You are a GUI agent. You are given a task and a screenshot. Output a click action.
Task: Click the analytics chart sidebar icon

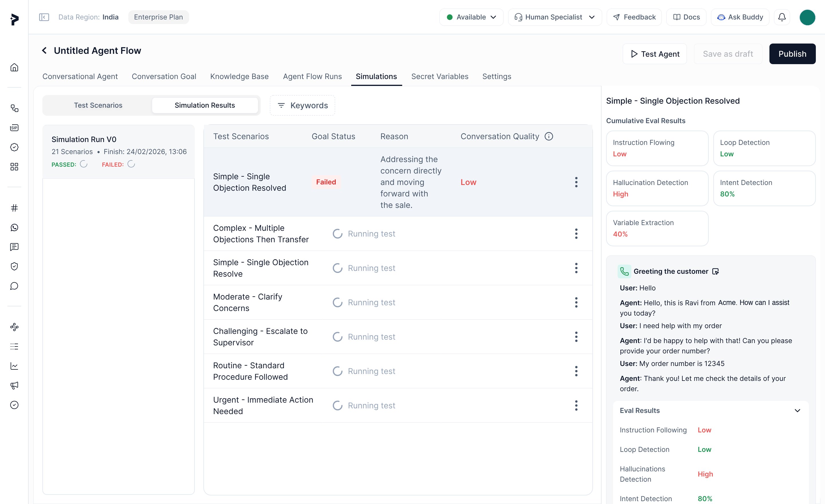[14, 366]
